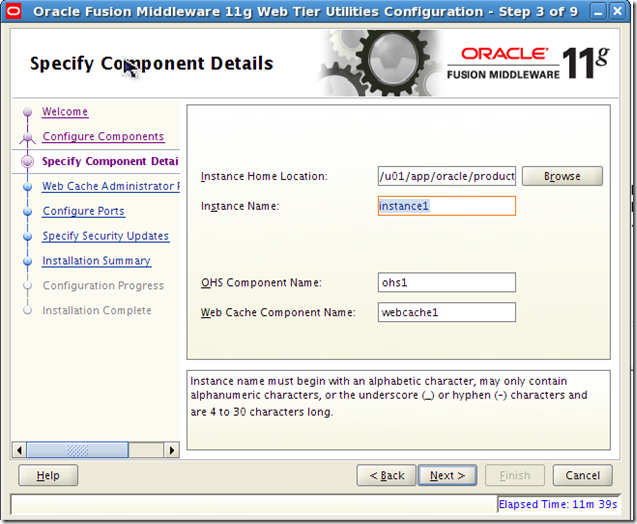Click the Instance Home Location field

446,176
